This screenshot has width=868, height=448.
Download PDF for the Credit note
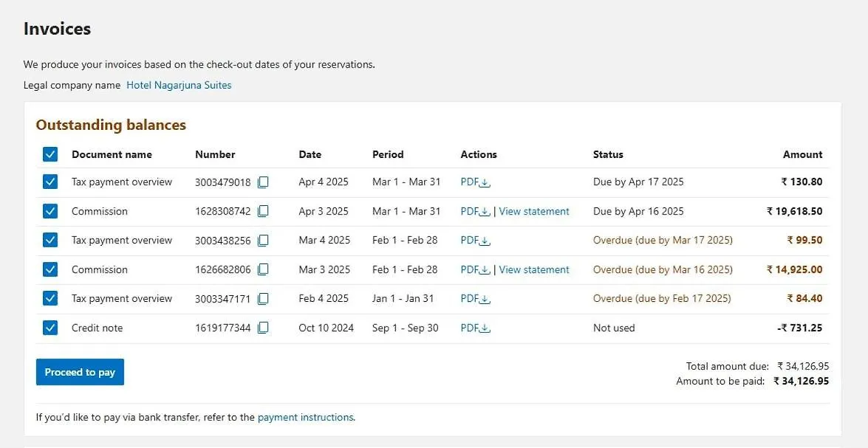click(x=476, y=328)
